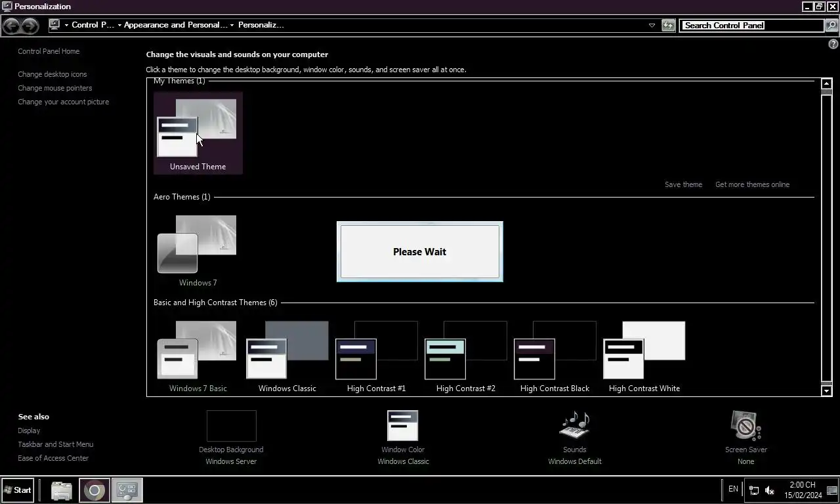Click the Back navigation arrow
840x504 pixels.
click(11, 26)
